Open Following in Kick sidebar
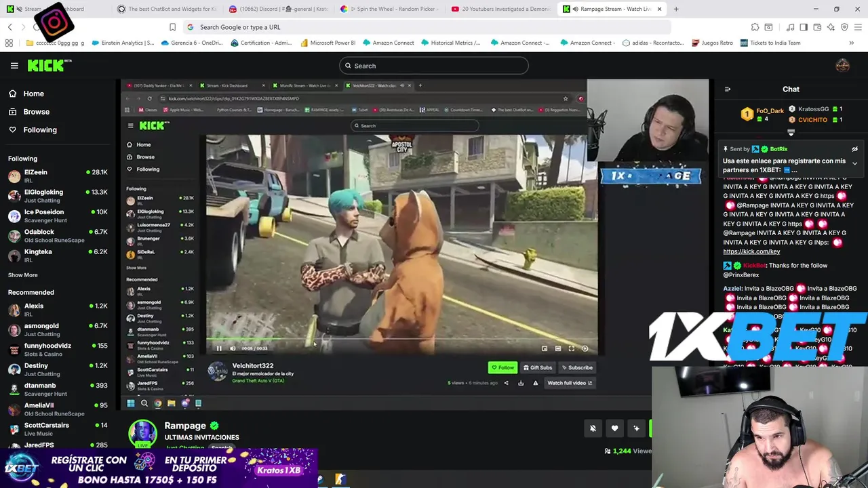 (40, 129)
